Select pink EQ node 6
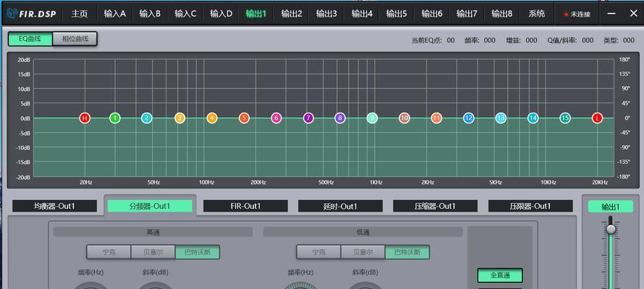 coord(276,118)
